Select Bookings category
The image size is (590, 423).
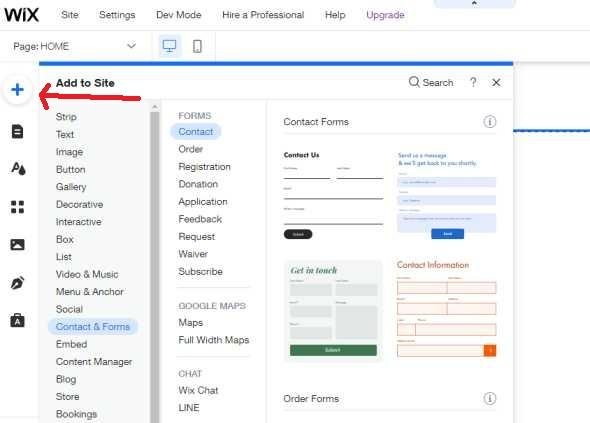click(x=76, y=414)
